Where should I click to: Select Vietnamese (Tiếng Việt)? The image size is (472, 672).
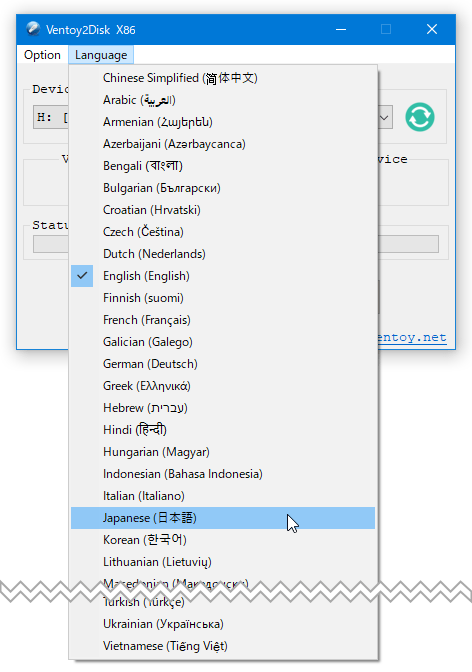pyautogui.click(x=223, y=646)
